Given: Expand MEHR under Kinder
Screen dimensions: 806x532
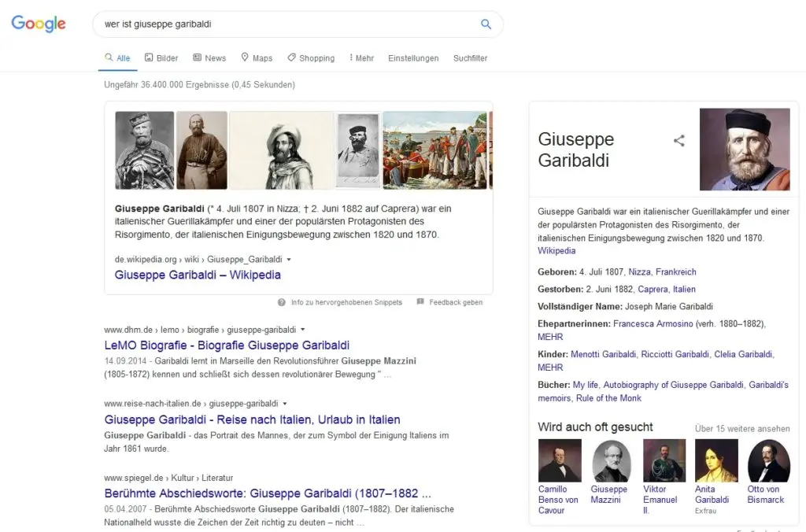Looking at the screenshot, I should pyautogui.click(x=550, y=368).
